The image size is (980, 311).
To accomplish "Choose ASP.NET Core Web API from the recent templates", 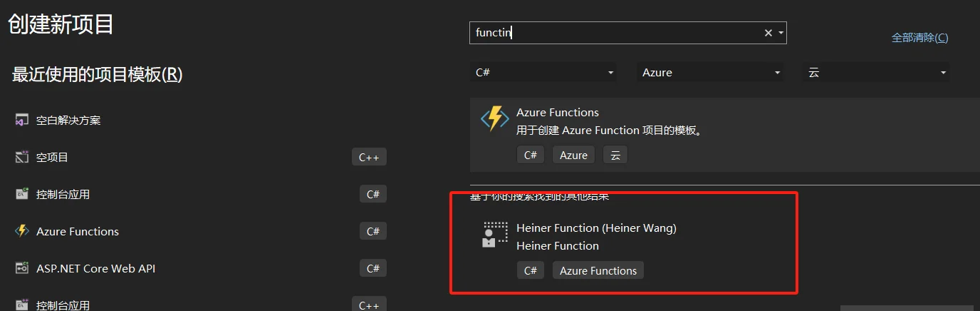I will [95, 268].
